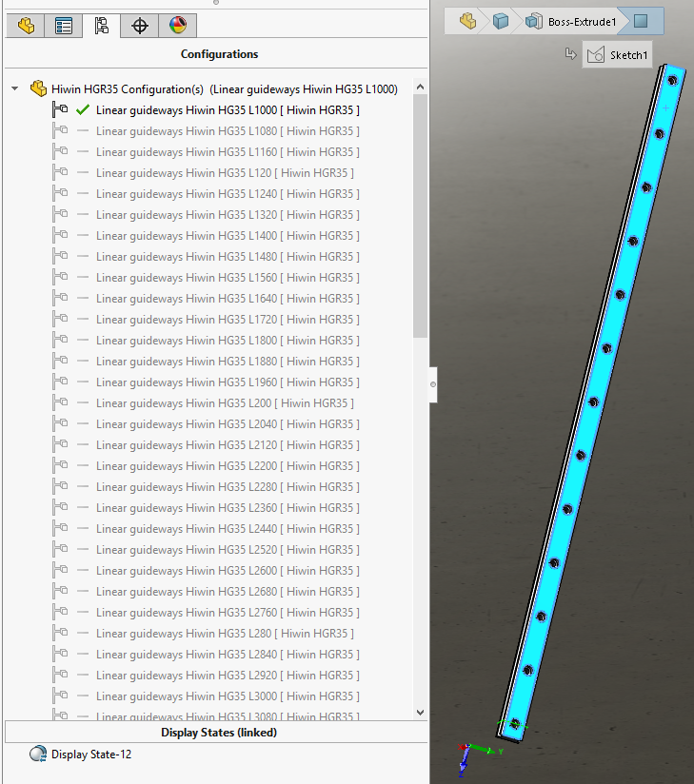This screenshot has height=784, width=694.
Task: Select the ConfigurationManager tab
Action: point(102,26)
